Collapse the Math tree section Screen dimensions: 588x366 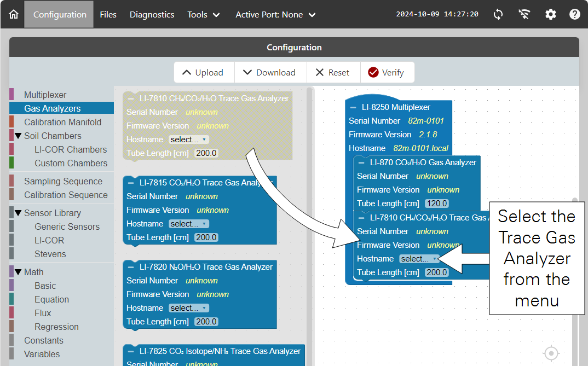(x=18, y=272)
